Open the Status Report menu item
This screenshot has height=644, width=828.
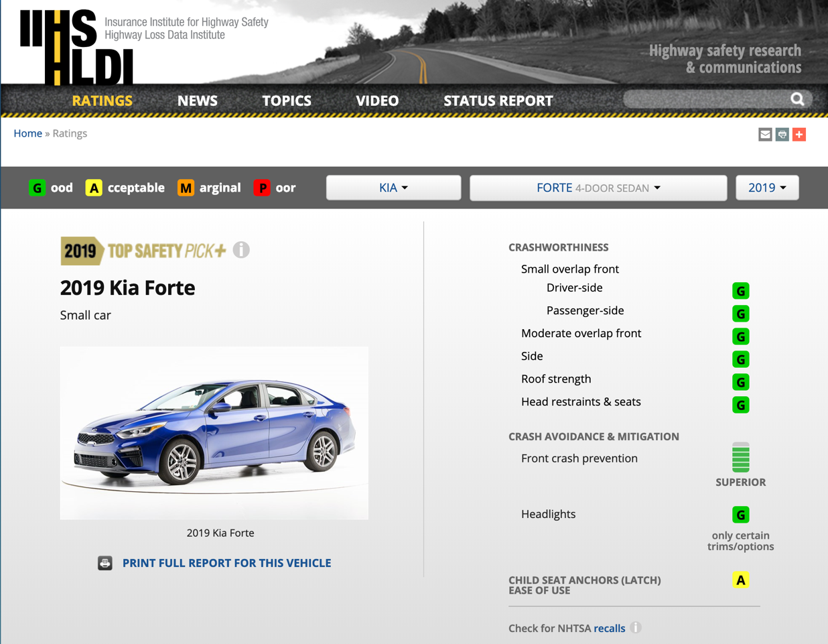pyautogui.click(x=498, y=101)
